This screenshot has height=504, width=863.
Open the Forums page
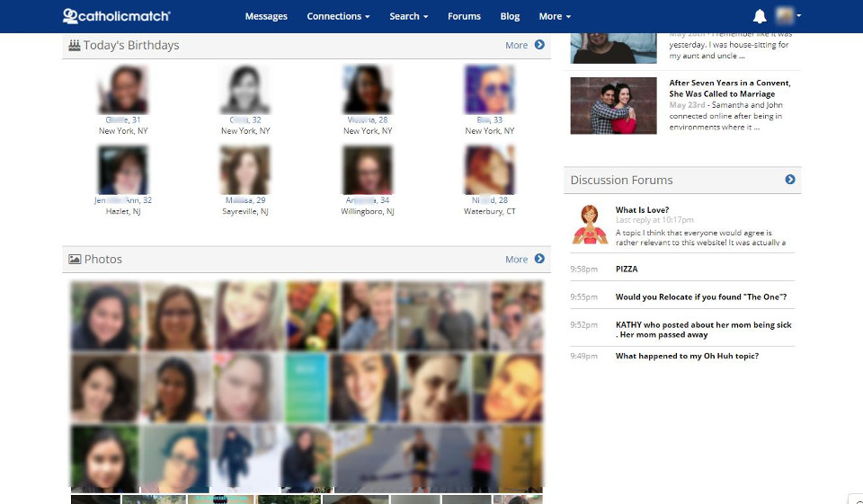pyautogui.click(x=464, y=16)
